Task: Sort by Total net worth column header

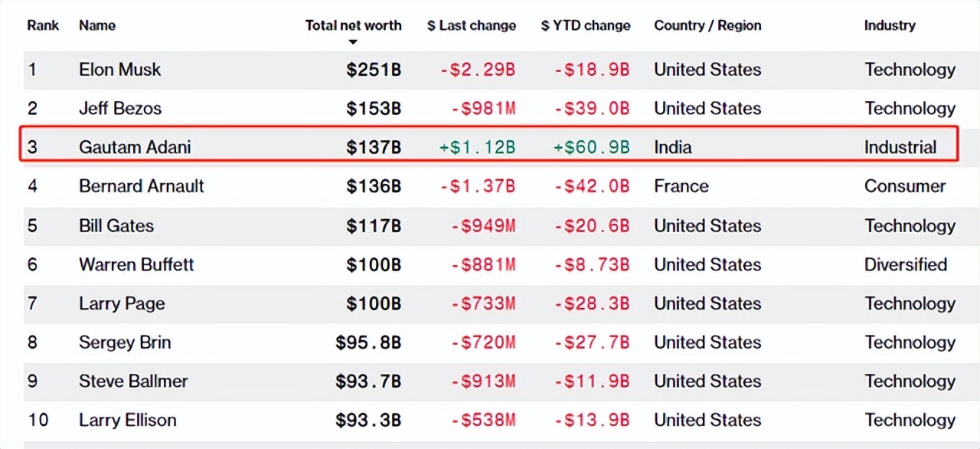Action: click(x=353, y=25)
